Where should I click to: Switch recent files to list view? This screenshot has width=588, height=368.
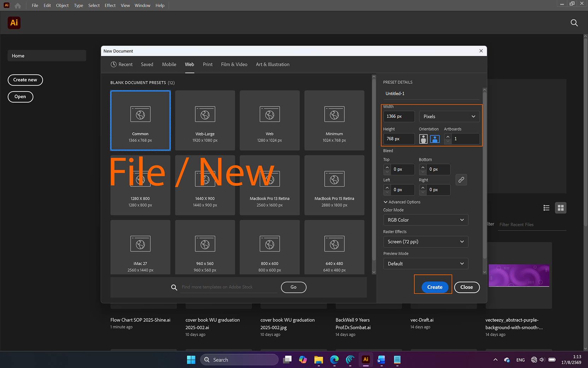(546, 208)
